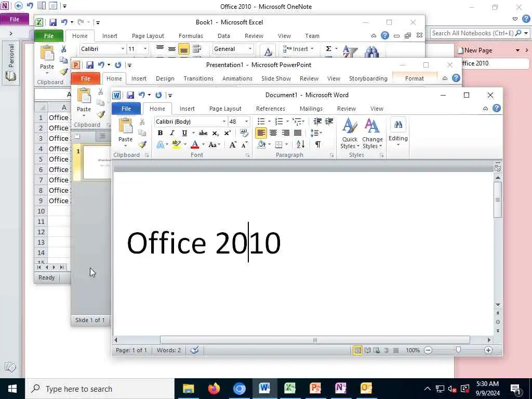The image size is (532, 399).
Task: Select Justify alignment in Word
Action: [x=298, y=133]
